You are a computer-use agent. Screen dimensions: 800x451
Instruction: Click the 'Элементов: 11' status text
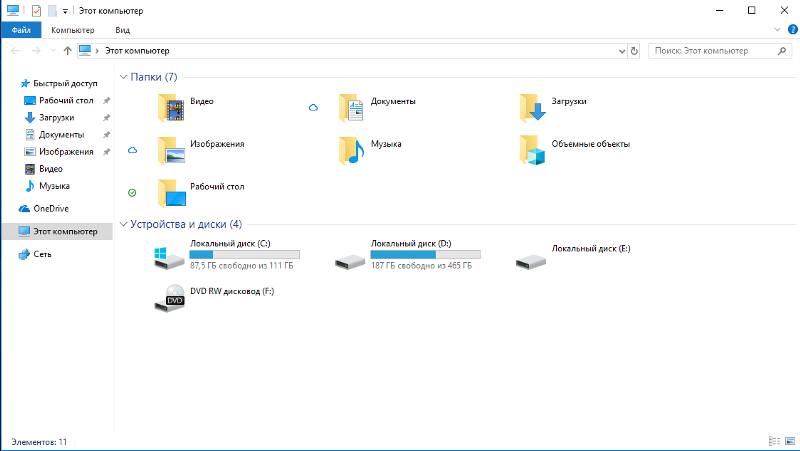tap(39, 442)
